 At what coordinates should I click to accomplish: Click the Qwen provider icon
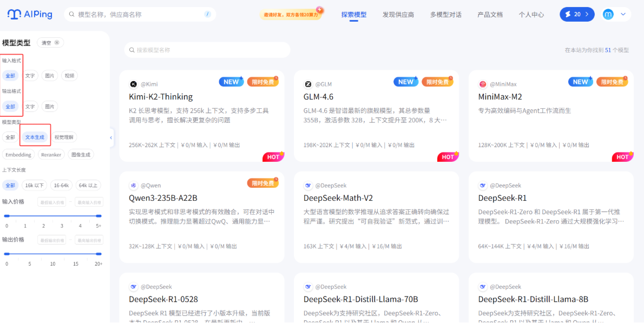[x=134, y=185]
